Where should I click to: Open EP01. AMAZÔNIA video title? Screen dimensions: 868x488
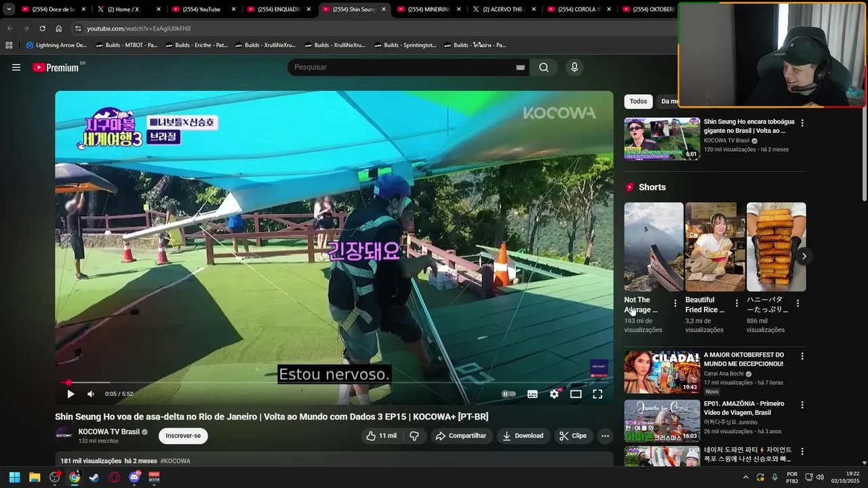point(744,408)
